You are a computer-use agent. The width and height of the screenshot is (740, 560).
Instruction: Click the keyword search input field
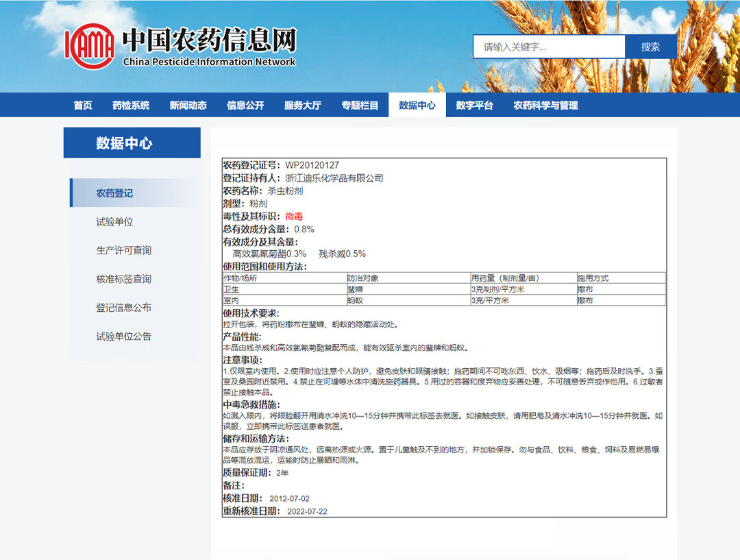pos(548,47)
